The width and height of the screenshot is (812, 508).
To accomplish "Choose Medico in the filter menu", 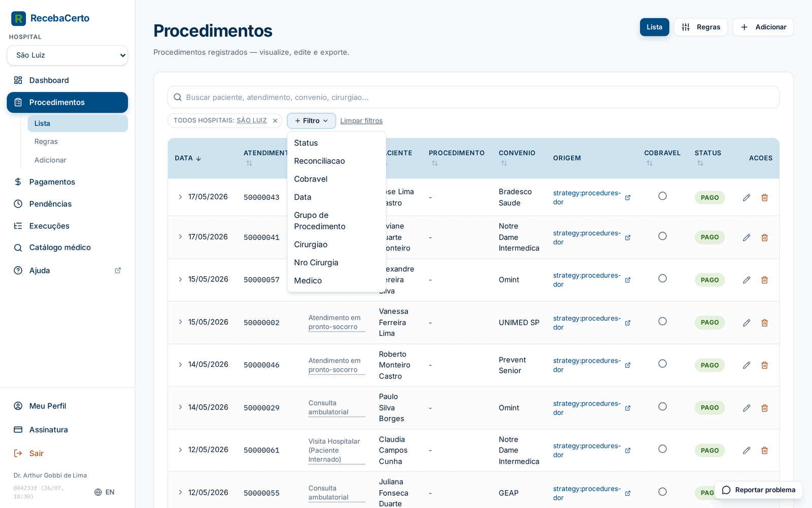I will pos(336,281).
